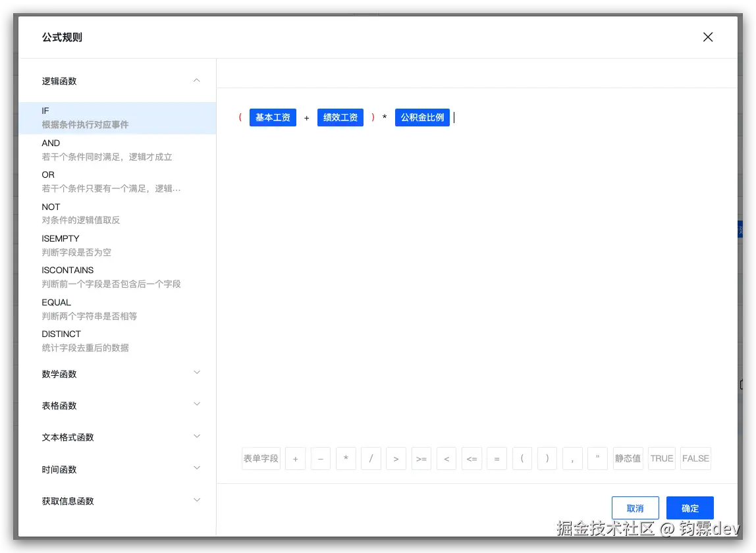Image resolution: width=756 pixels, height=553 pixels.
Task: Click the 文本格式函数 header label
Action: (x=68, y=438)
